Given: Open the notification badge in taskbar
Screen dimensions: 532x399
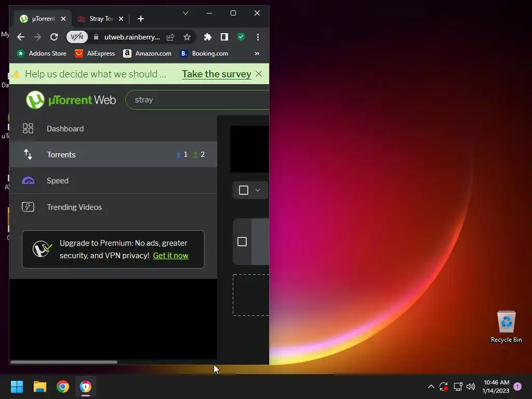Looking at the screenshot, I should click(x=517, y=387).
